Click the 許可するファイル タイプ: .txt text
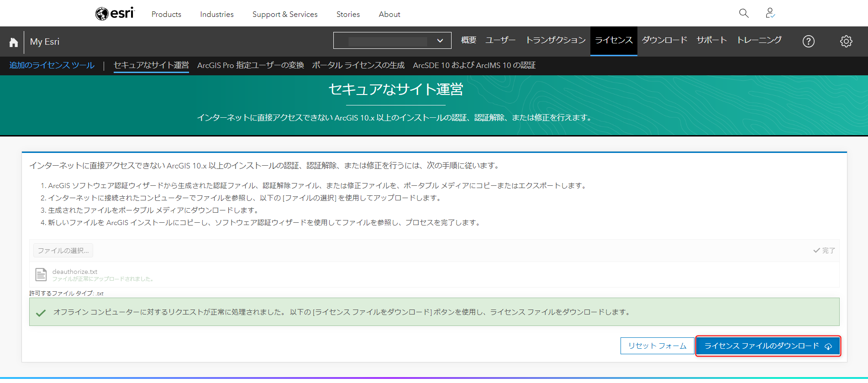 click(67, 294)
